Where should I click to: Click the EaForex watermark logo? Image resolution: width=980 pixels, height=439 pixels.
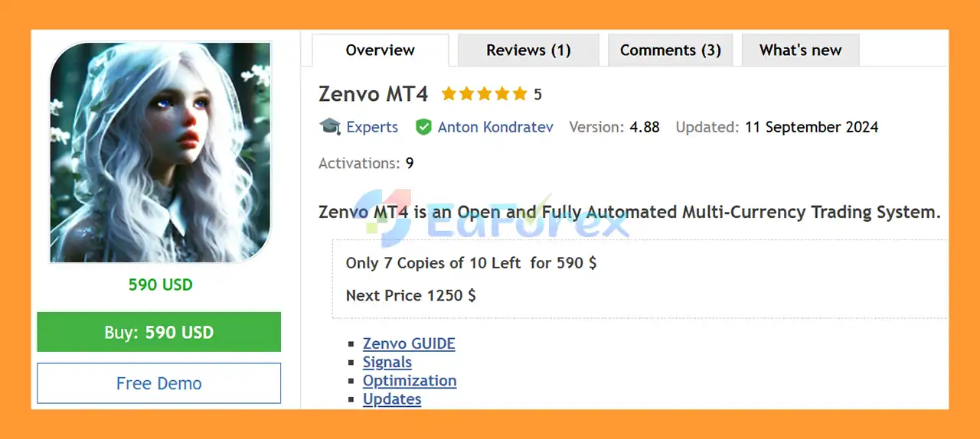pos(490,216)
